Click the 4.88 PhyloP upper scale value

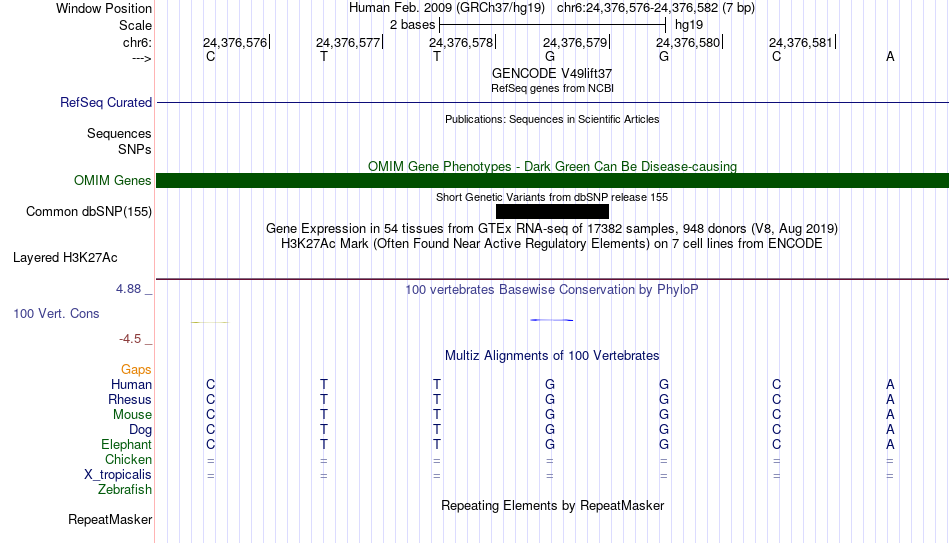[128, 289]
